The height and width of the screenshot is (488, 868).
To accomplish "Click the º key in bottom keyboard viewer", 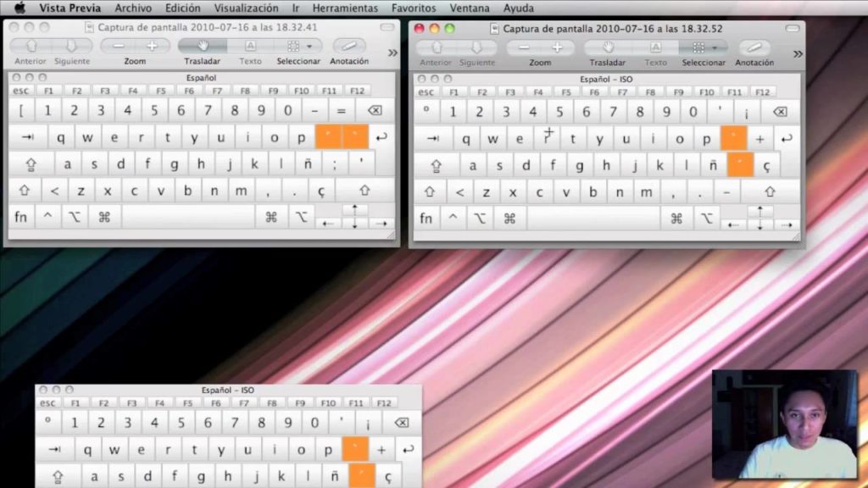I will coord(48,424).
